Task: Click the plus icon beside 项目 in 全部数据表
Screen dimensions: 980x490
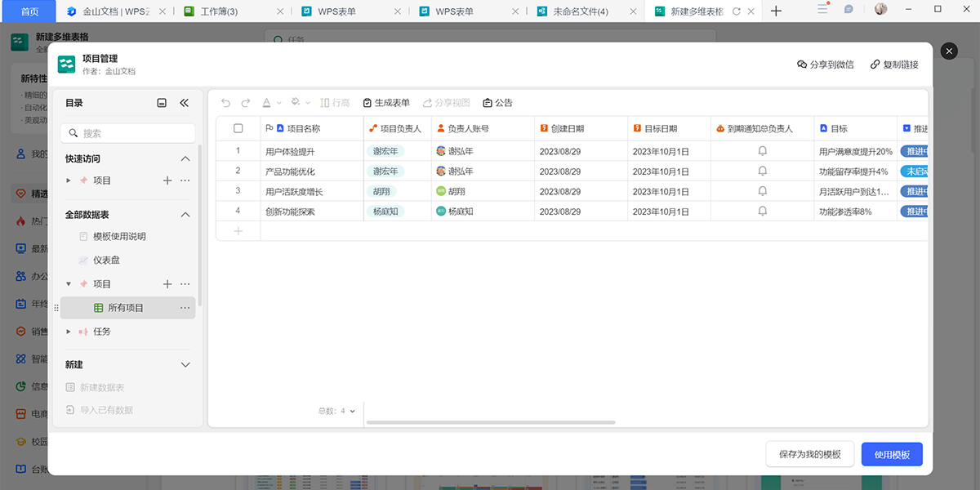Action: click(167, 284)
